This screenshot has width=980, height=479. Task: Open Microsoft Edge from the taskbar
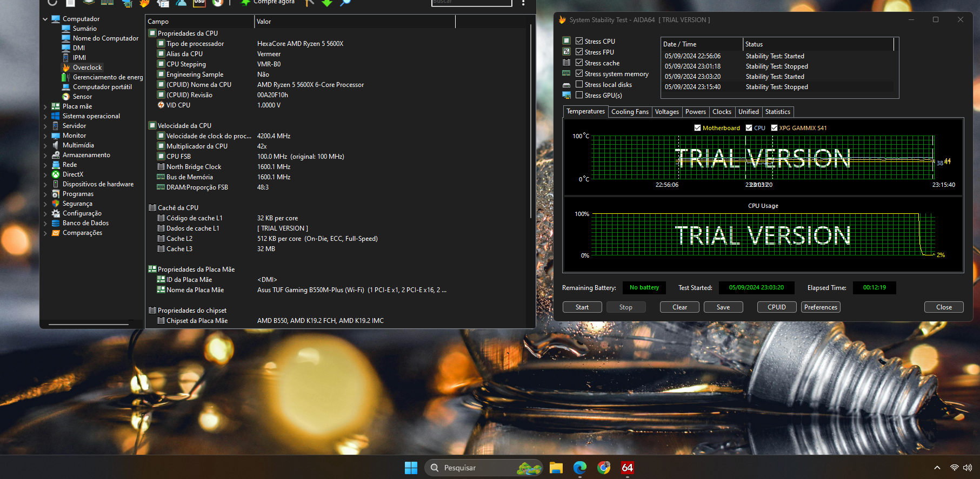(x=580, y=468)
